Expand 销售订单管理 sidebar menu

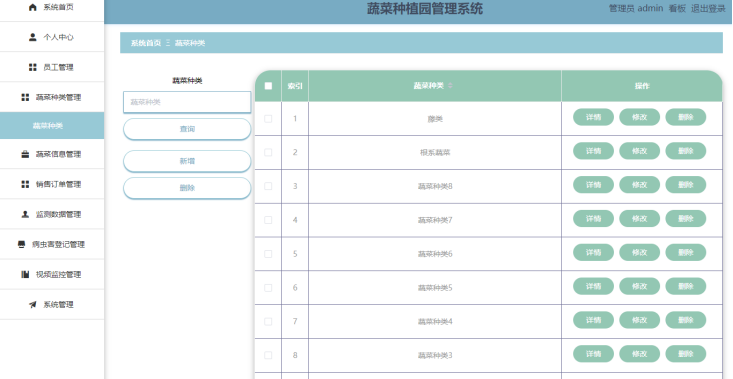pos(52,184)
